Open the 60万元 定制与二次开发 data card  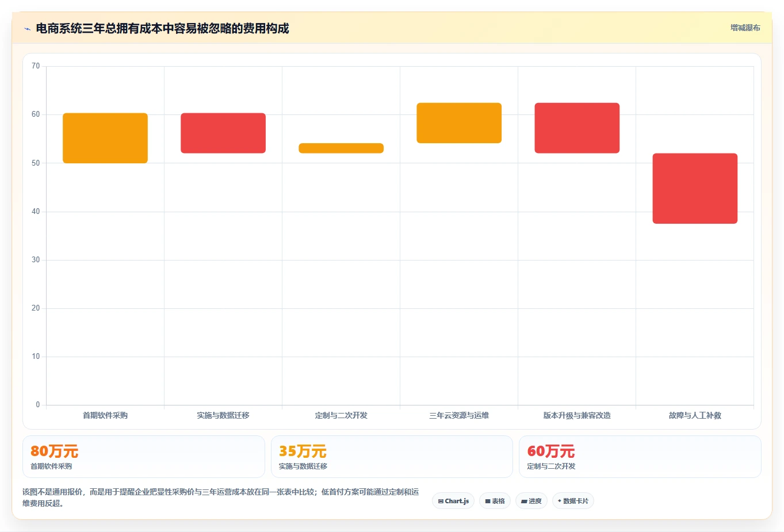pos(640,457)
